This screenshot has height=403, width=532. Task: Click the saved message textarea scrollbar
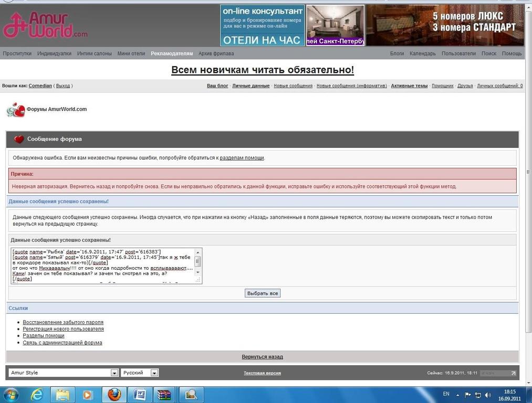coord(198,265)
